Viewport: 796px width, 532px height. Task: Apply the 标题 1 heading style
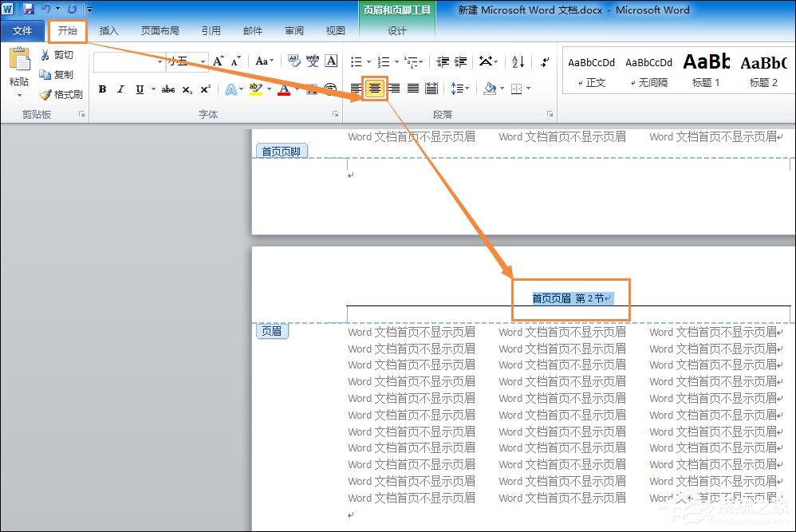pos(706,69)
